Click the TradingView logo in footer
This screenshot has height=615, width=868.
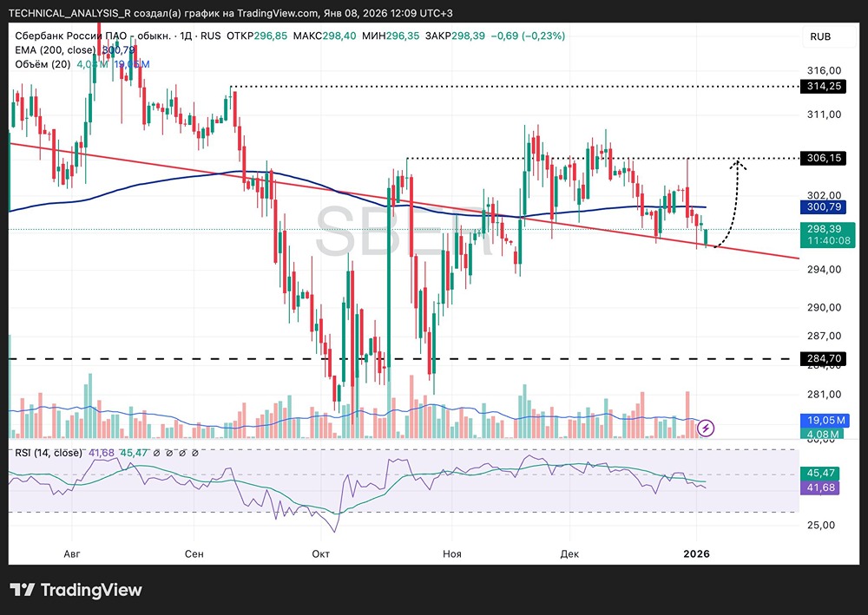pyautogui.click(x=76, y=590)
